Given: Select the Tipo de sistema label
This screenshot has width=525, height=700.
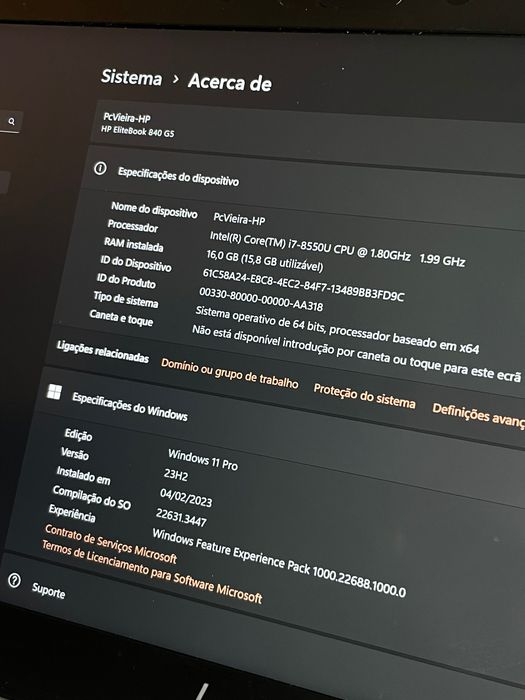Looking at the screenshot, I should click(x=126, y=299).
